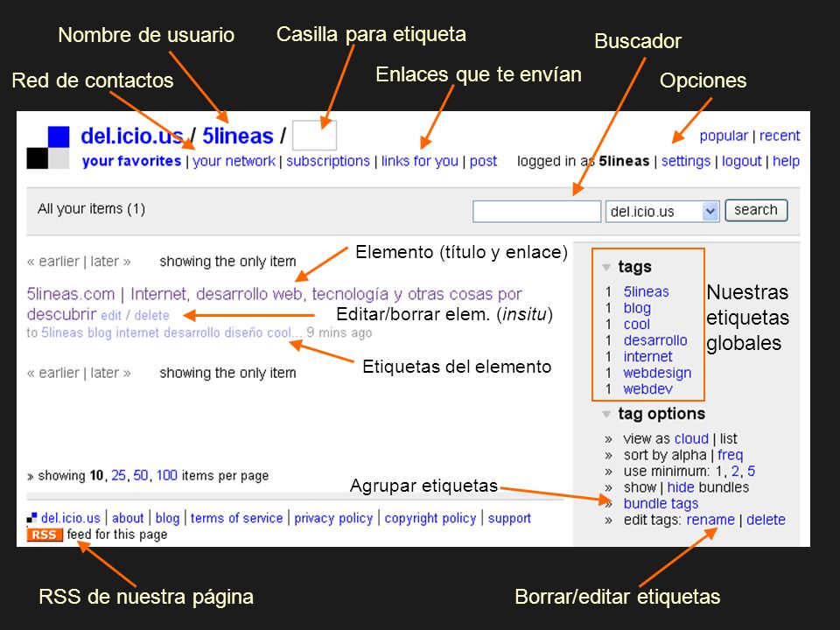
Task: Click the 'All your items (1)' heading
Action: pos(91,209)
